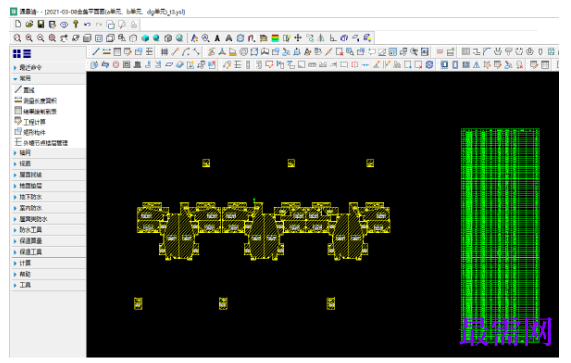571x363 pixels.
Task: Click the blue circular refresh icon
Action: (x=429, y=65)
